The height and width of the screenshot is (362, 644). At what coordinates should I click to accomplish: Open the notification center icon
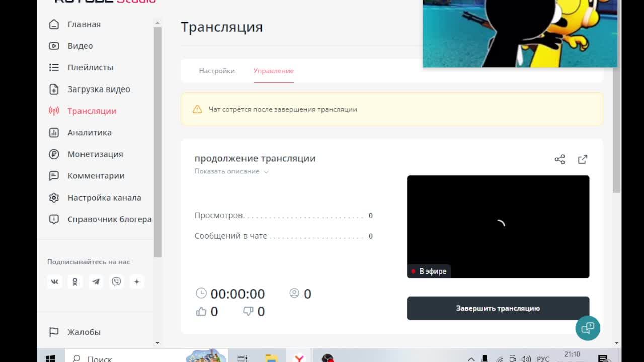click(603, 358)
